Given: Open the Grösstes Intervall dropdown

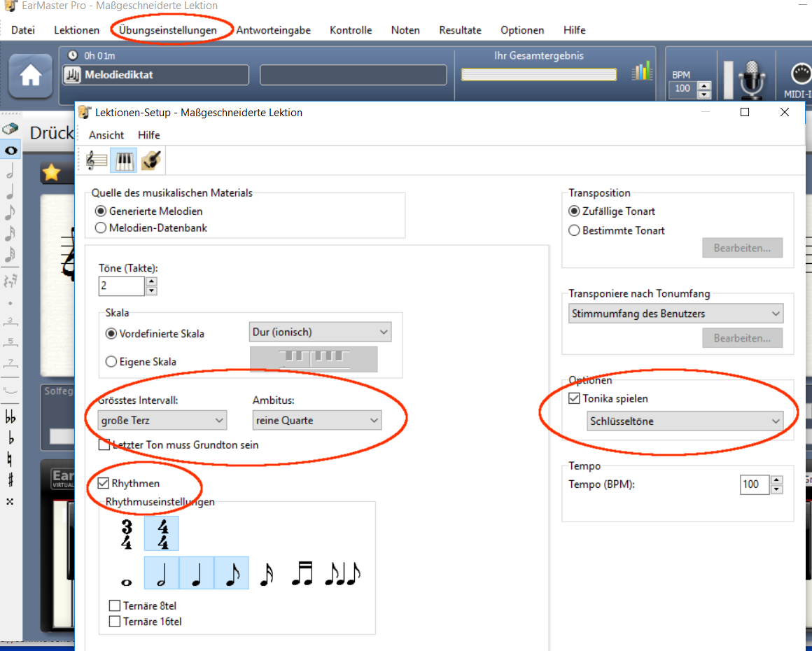Looking at the screenshot, I should click(162, 420).
